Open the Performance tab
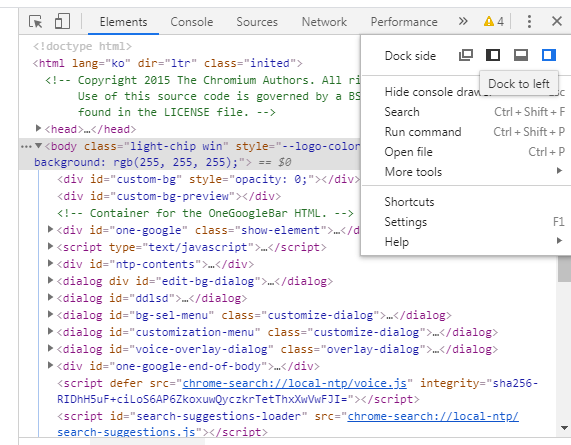This screenshot has height=445, width=571. tap(404, 22)
